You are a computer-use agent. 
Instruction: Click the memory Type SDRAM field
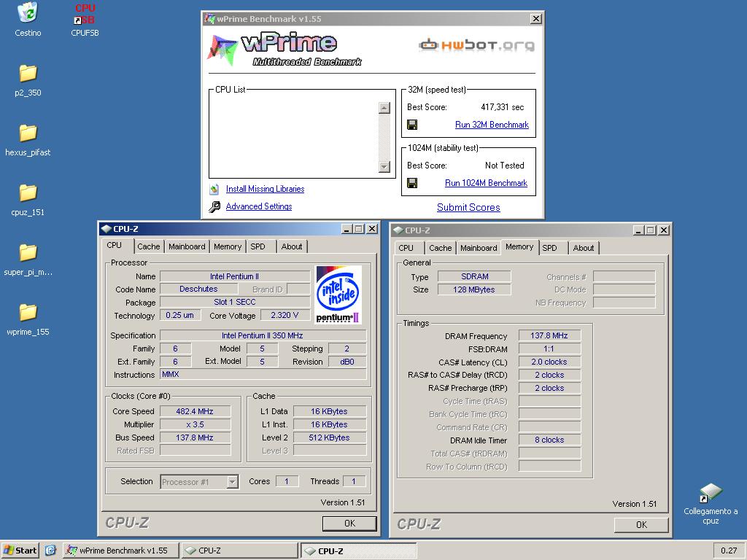pyautogui.click(x=474, y=276)
